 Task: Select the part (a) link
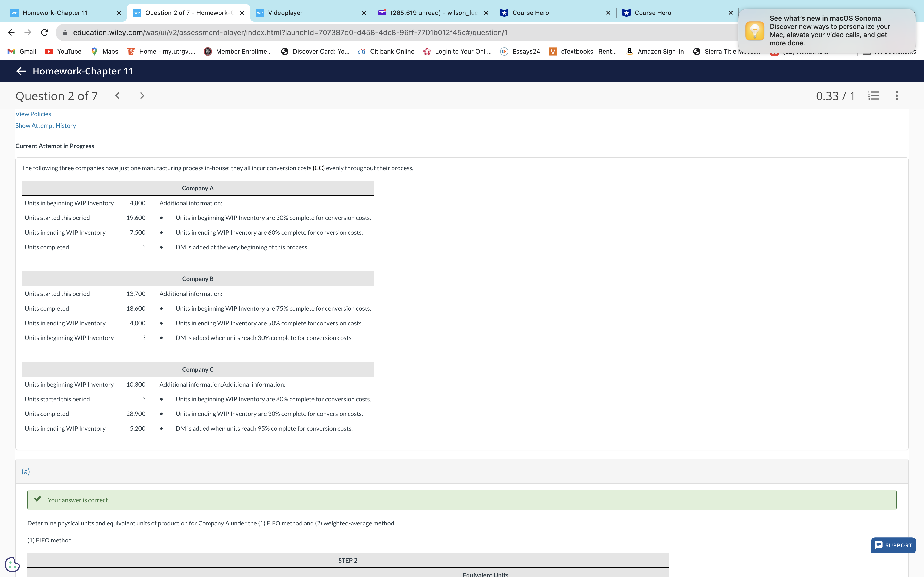pyautogui.click(x=26, y=471)
